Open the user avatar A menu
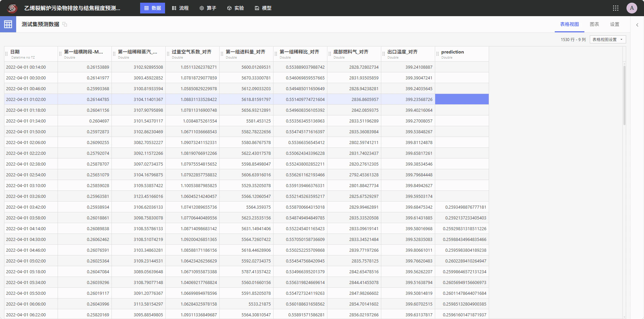Screen dimensions: 644x319 click(632, 8)
